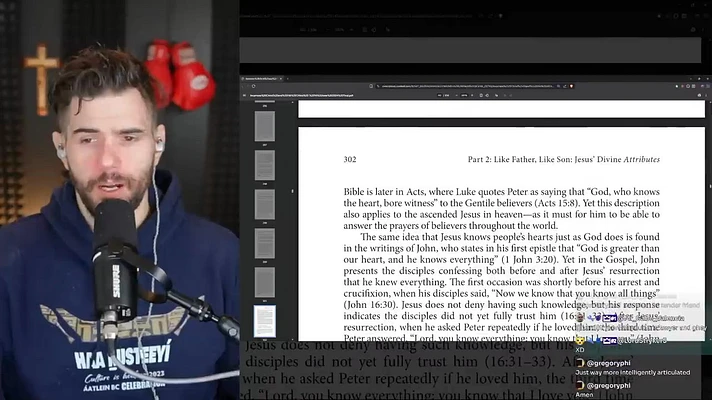Click the PDF page number field
Viewport: 712px width, 400px height.
coord(440,95)
